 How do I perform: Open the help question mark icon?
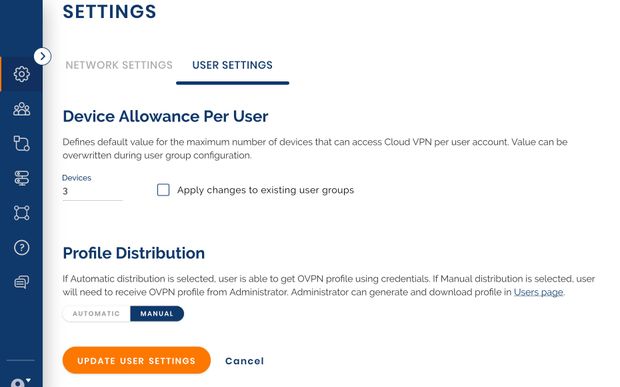(21, 247)
